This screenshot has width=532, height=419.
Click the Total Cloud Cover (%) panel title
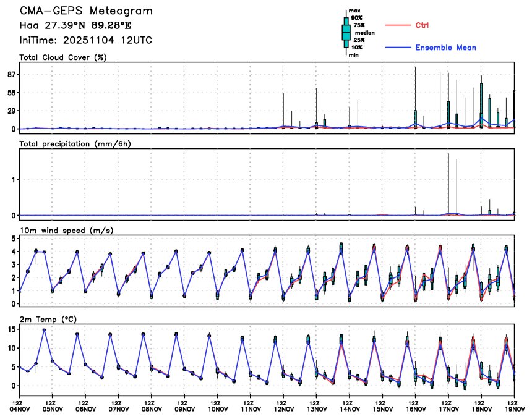(x=63, y=57)
